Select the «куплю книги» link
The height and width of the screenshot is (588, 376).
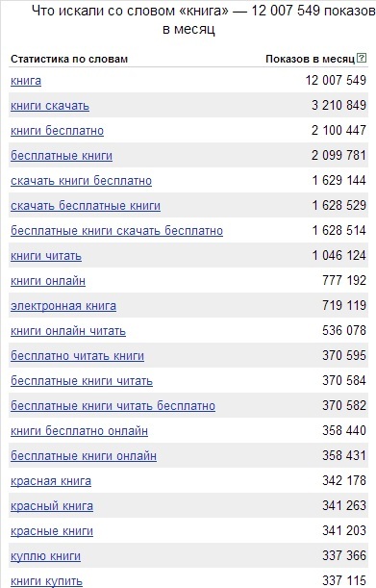(x=45, y=555)
